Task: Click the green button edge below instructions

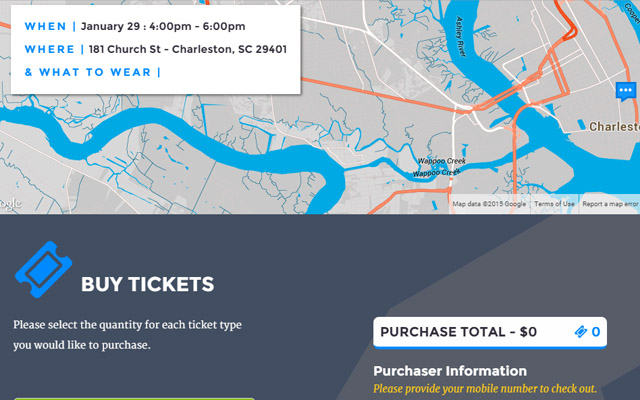Action: click(x=134, y=399)
